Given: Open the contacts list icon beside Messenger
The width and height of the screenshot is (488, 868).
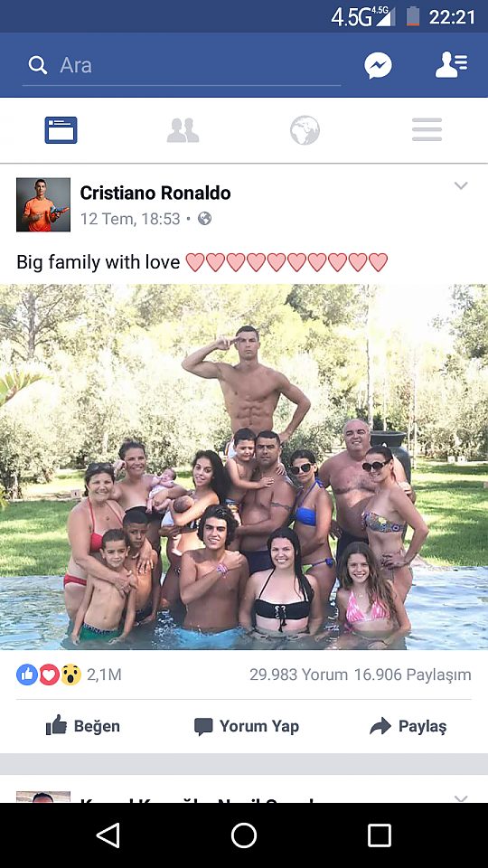Looking at the screenshot, I should click(451, 65).
